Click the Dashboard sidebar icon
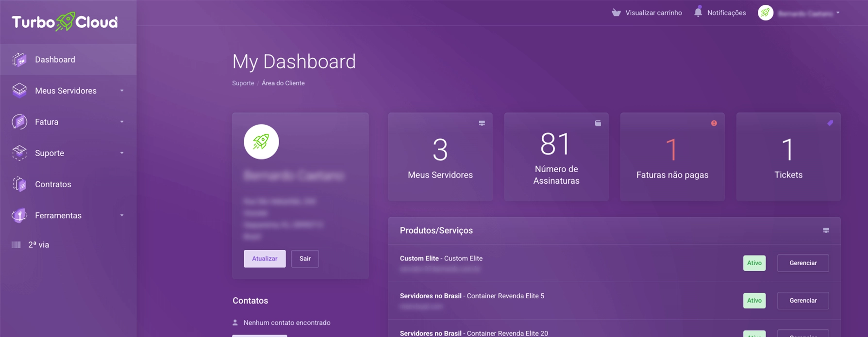The width and height of the screenshot is (868, 337). (x=19, y=60)
